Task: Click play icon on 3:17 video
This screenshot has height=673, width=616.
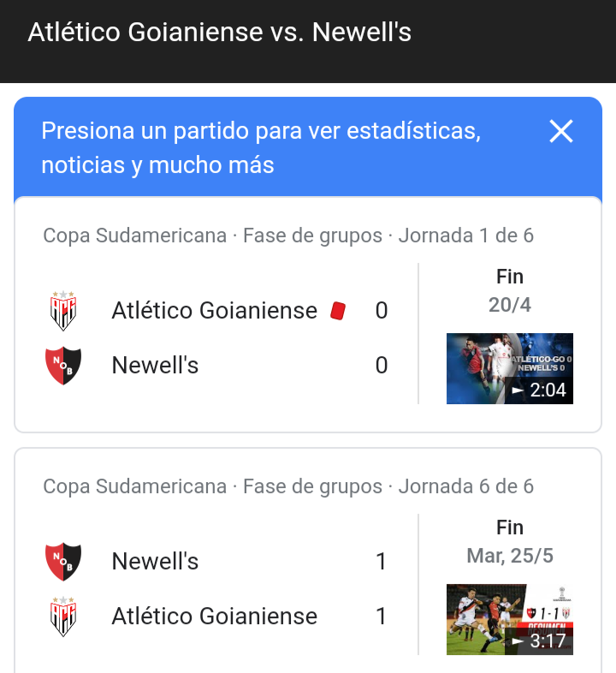Action: click(x=518, y=641)
